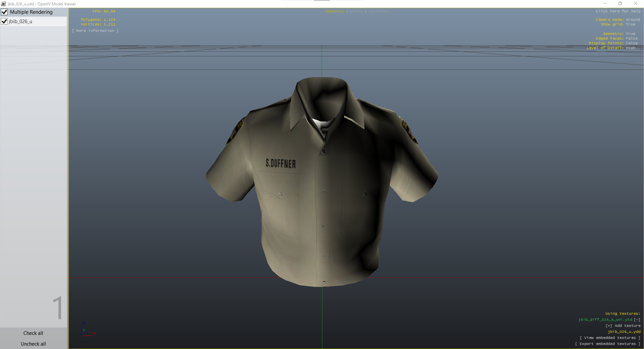
Task: Toggle the jbib_026_u model checkbox
Action: click(4, 21)
